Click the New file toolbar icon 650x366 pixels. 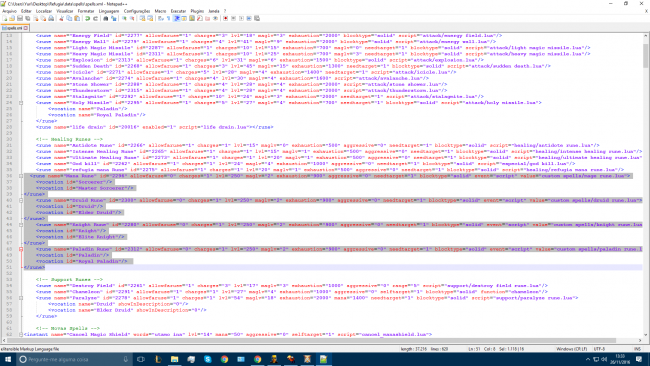5,18
